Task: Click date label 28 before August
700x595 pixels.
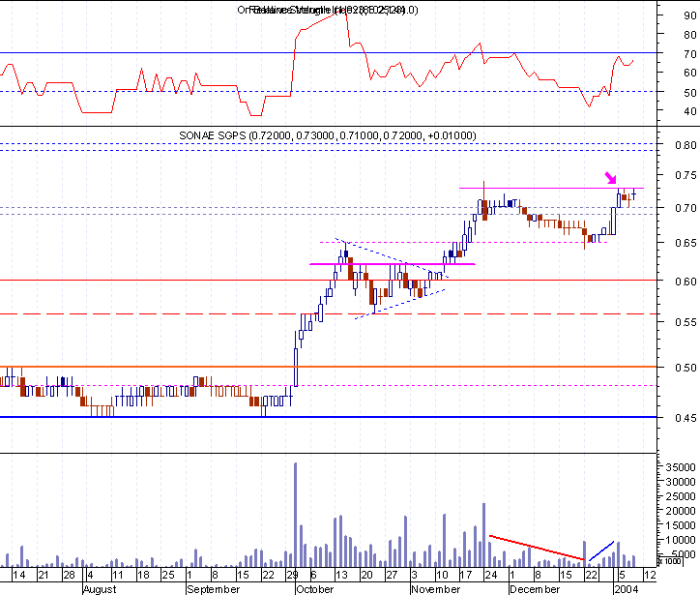Action: coord(69,575)
